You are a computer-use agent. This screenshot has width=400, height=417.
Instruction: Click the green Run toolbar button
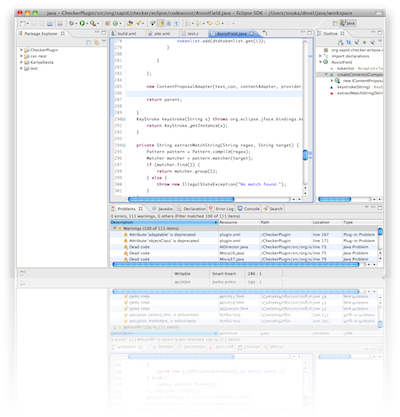82,23
